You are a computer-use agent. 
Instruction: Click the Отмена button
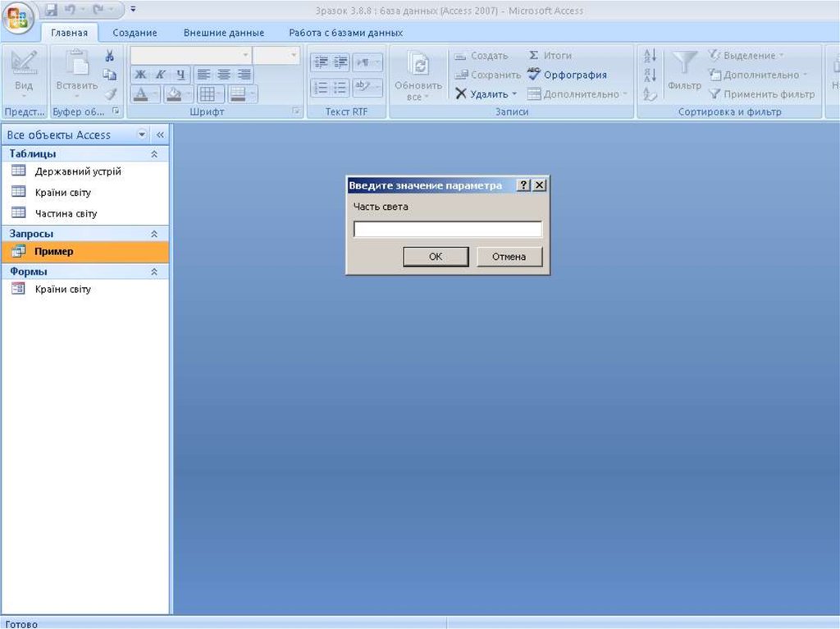point(509,257)
